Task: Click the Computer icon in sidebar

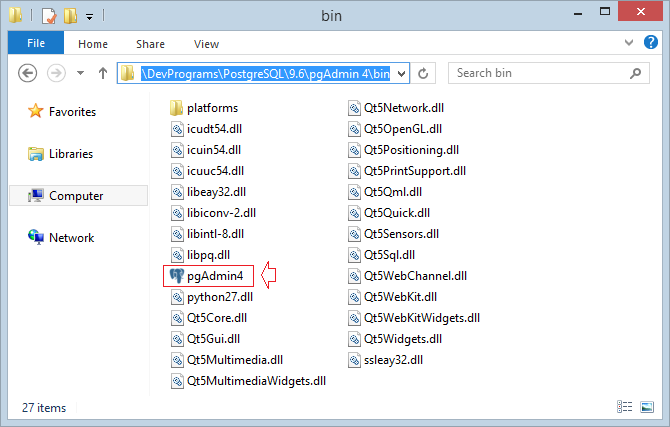Action: click(x=36, y=196)
